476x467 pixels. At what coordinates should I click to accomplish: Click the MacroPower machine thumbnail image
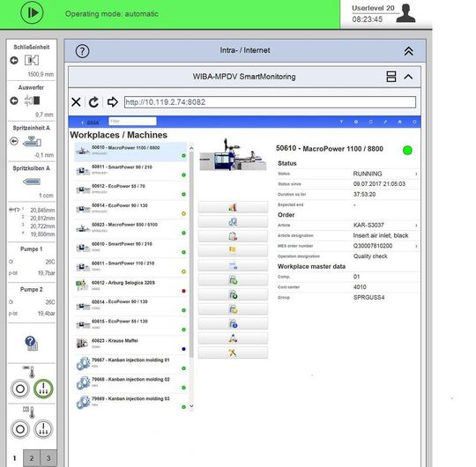click(x=233, y=155)
